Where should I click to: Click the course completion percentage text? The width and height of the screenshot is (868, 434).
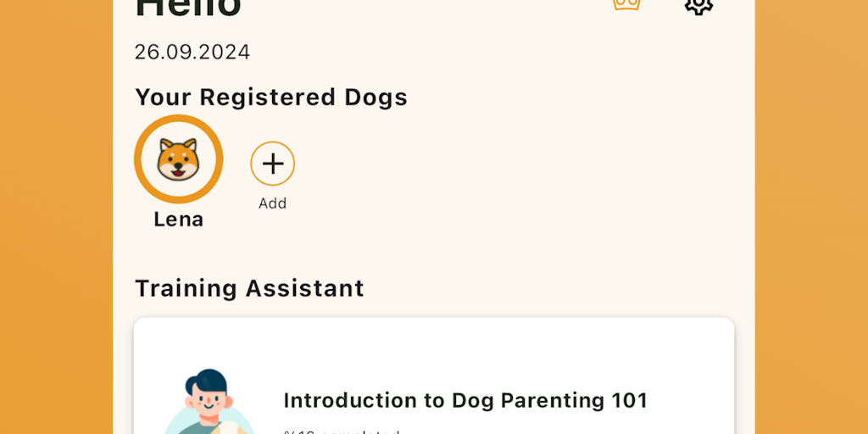click(x=341, y=431)
